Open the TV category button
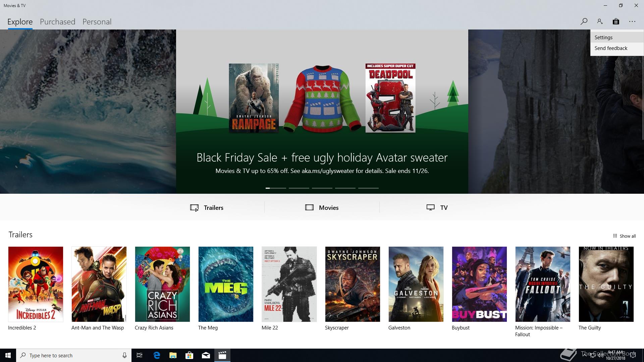 tap(437, 207)
